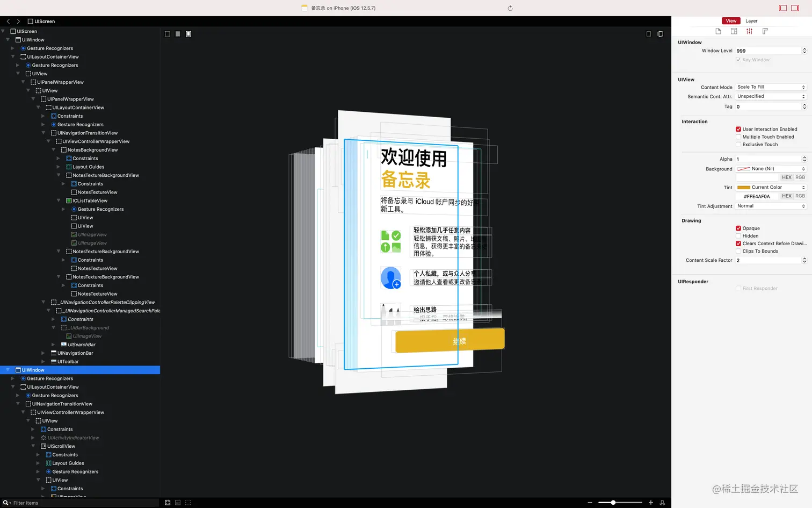Image resolution: width=812 pixels, height=508 pixels.
Task: Open the layout grid inspector icon
Action: (734, 31)
